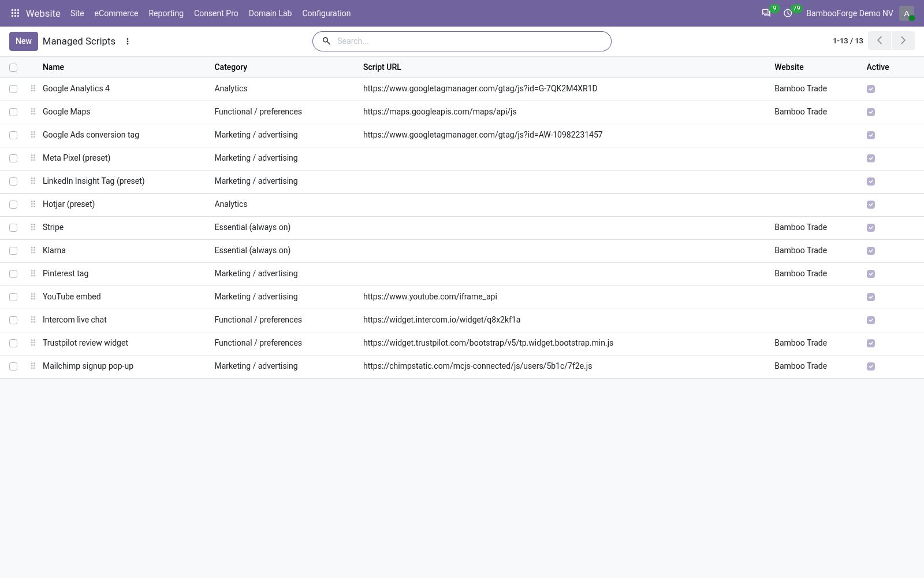
Task: Sort the list by Name column
Action: pos(53,67)
